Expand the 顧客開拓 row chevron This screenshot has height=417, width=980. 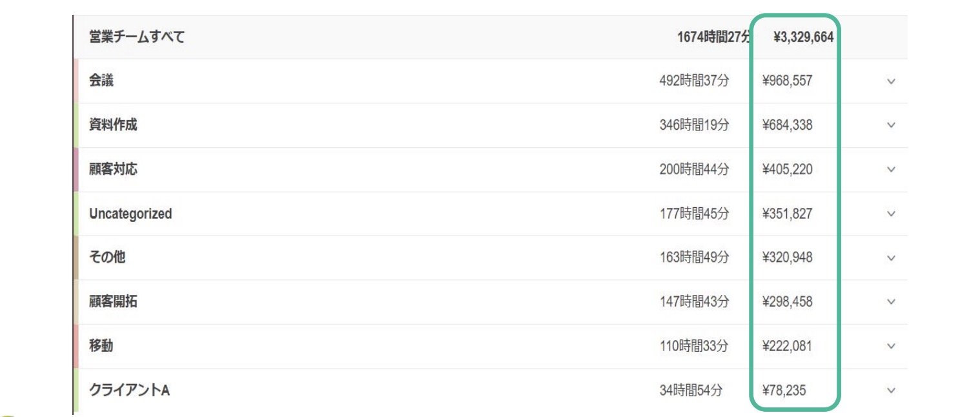tap(892, 301)
